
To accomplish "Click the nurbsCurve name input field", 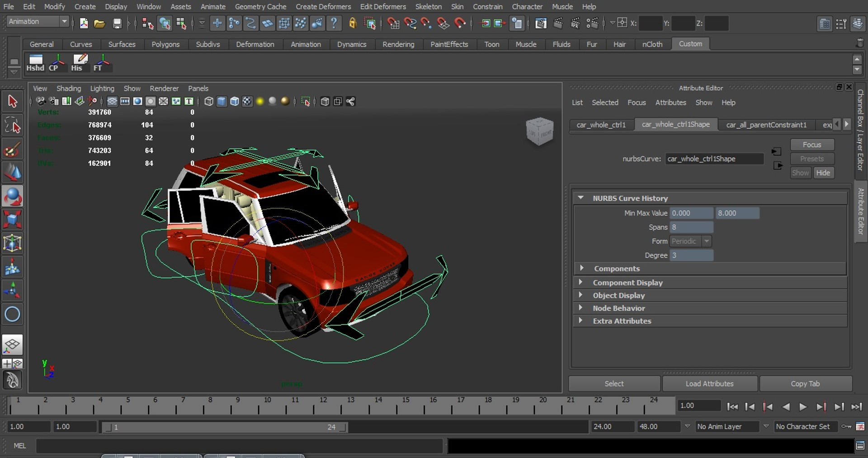I will (715, 159).
